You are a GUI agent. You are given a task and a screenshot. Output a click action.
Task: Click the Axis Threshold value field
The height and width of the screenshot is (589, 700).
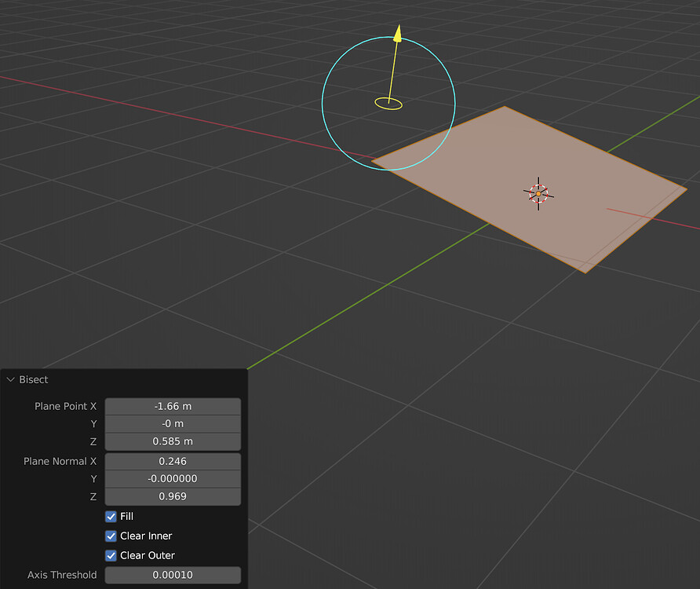[173, 574]
